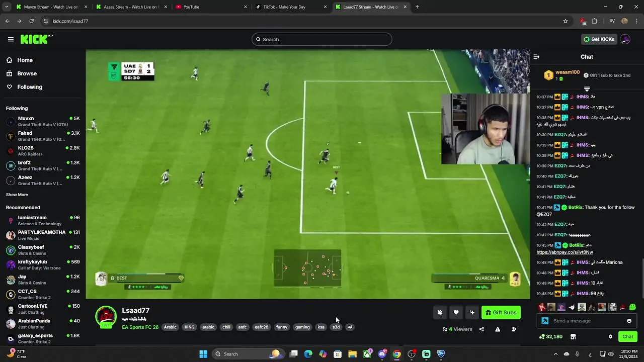The height and width of the screenshot is (362, 644).
Task: Open Discord from taskbar
Action: click(382, 354)
